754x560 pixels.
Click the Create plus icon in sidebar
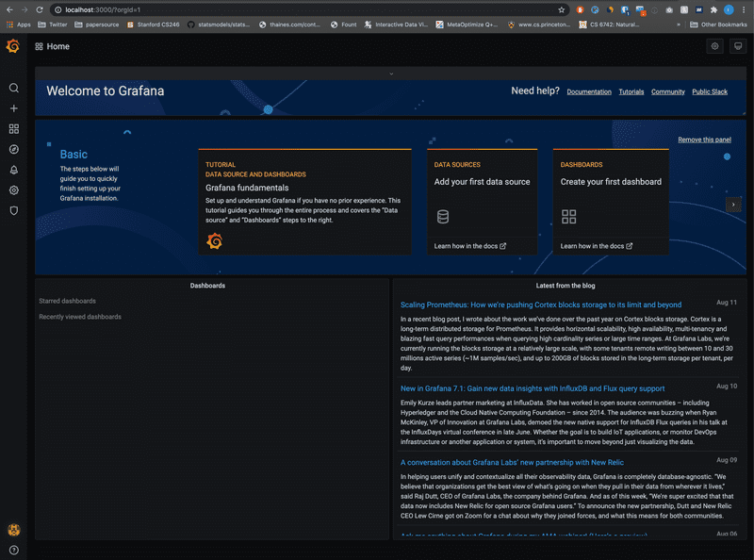click(14, 108)
